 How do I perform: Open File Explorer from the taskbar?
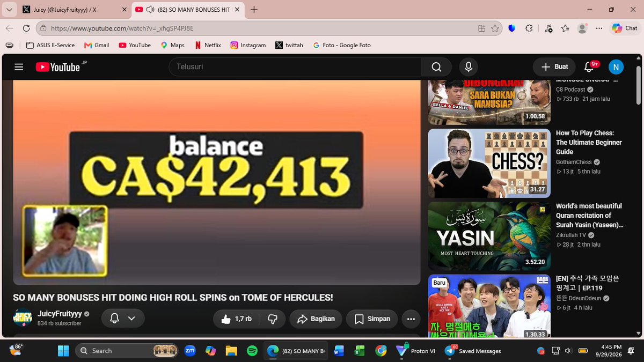click(x=231, y=351)
